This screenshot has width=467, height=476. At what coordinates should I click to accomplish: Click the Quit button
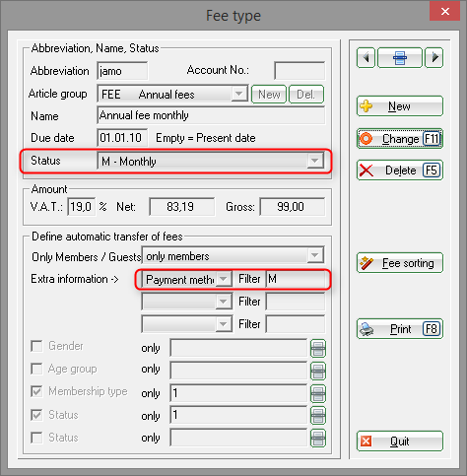click(x=400, y=442)
